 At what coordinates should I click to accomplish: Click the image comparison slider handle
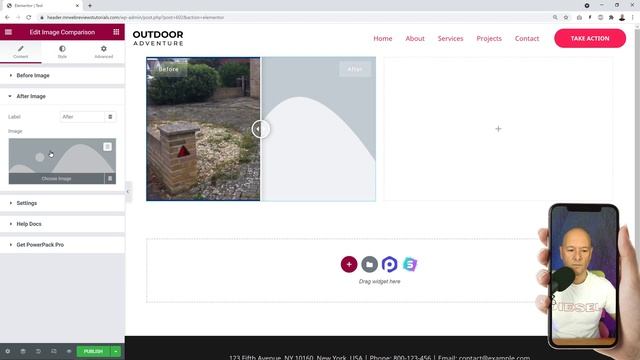click(x=260, y=129)
